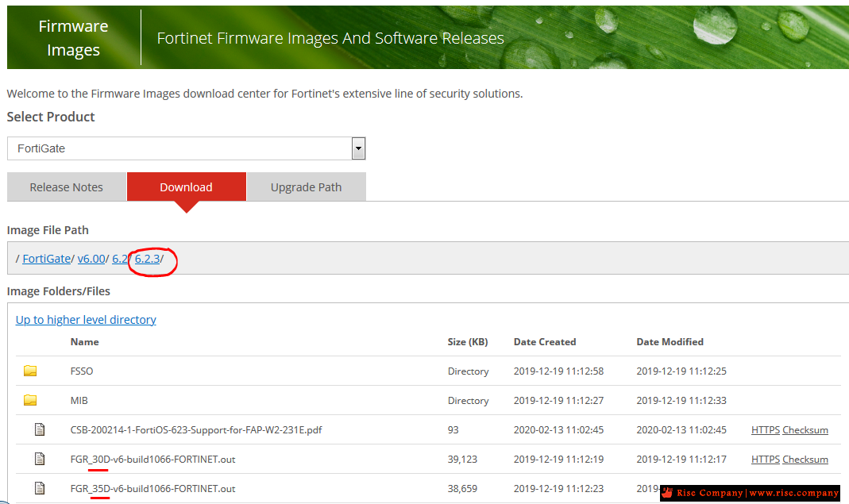Click the MIB folder icon
849x504 pixels.
pyautogui.click(x=30, y=400)
